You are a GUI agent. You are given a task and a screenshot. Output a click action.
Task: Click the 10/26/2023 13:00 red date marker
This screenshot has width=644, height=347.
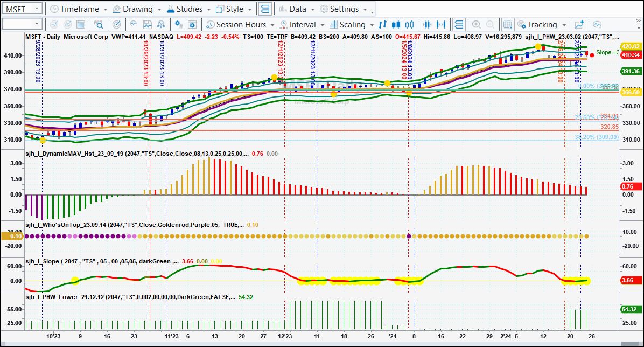pyautogui.click(x=146, y=64)
